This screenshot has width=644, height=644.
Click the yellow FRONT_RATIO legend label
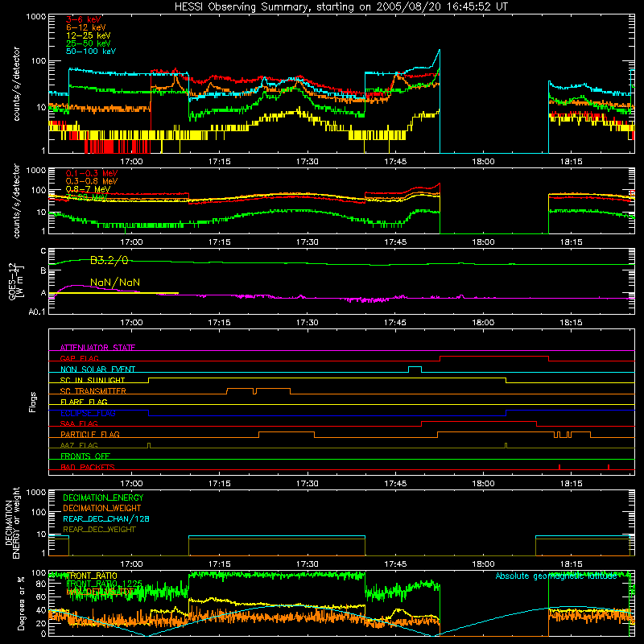(92, 576)
